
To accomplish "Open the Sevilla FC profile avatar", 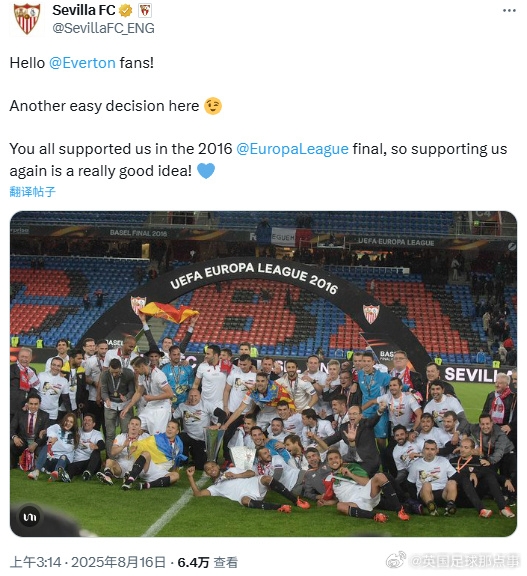I will pos(27,19).
